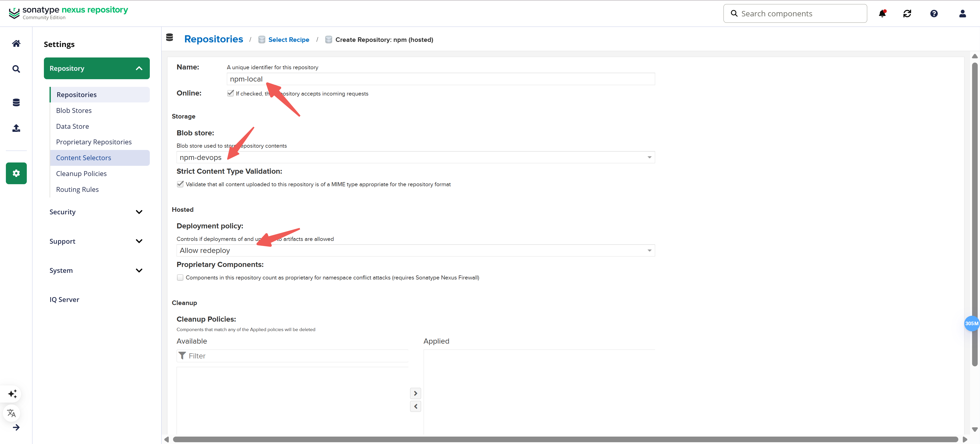Open Data Store in settings menu
The image size is (980, 444).
tap(100, 126)
